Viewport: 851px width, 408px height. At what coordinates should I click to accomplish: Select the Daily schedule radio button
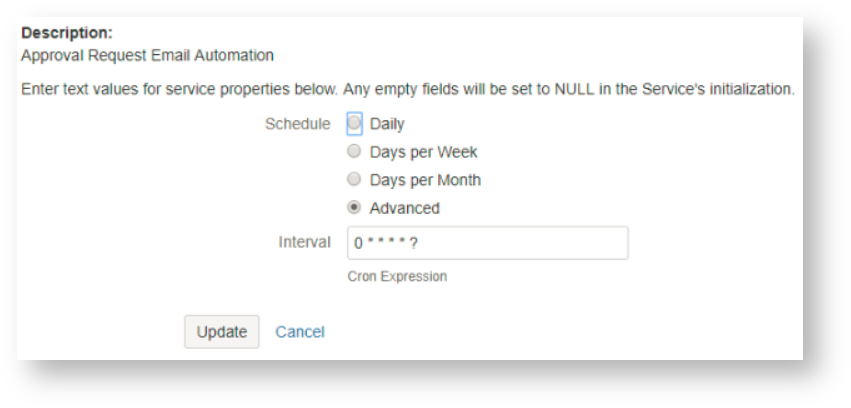(353, 124)
